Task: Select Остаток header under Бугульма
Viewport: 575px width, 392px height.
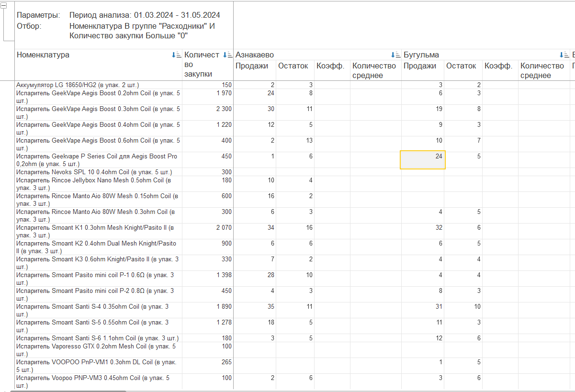Action: coord(461,66)
